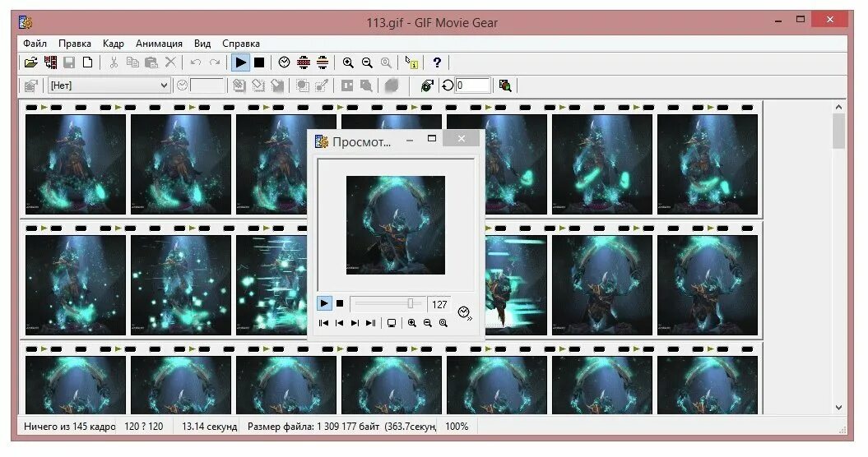The height and width of the screenshot is (457, 868).
Task: Click the properties info pointer icon
Action: (411, 62)
